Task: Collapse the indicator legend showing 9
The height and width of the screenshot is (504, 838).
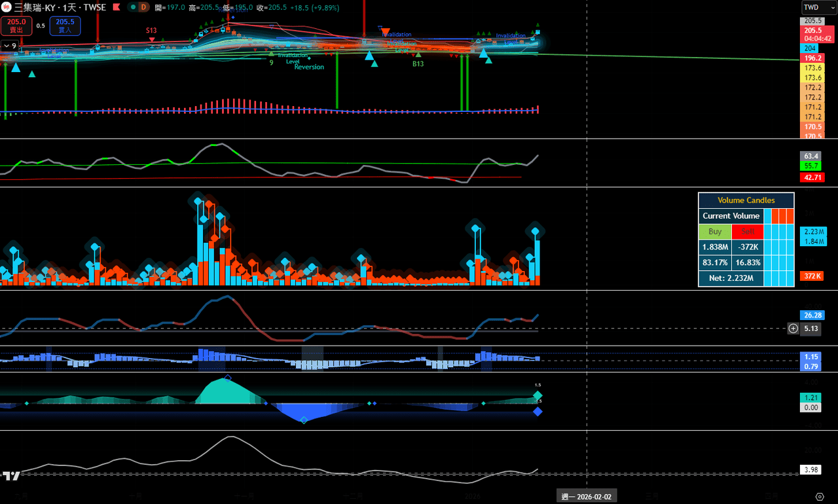Action: click(x=10, y=46)
